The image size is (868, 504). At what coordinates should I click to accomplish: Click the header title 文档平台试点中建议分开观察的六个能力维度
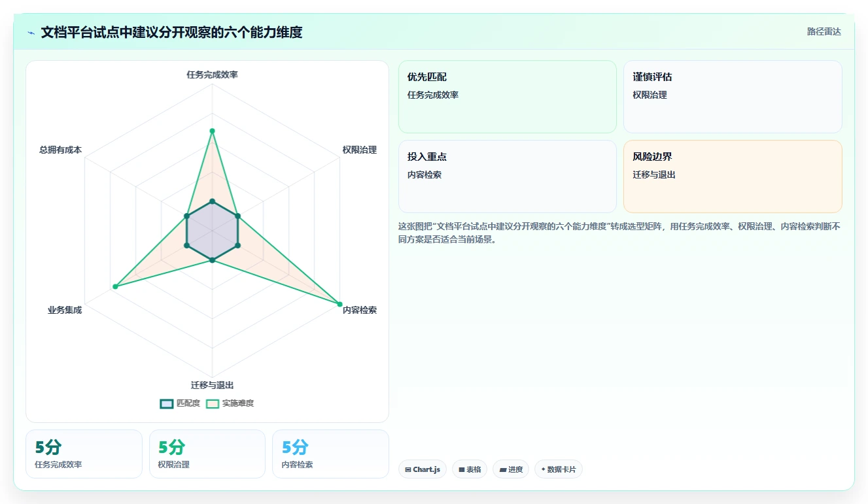coord(171,32)
